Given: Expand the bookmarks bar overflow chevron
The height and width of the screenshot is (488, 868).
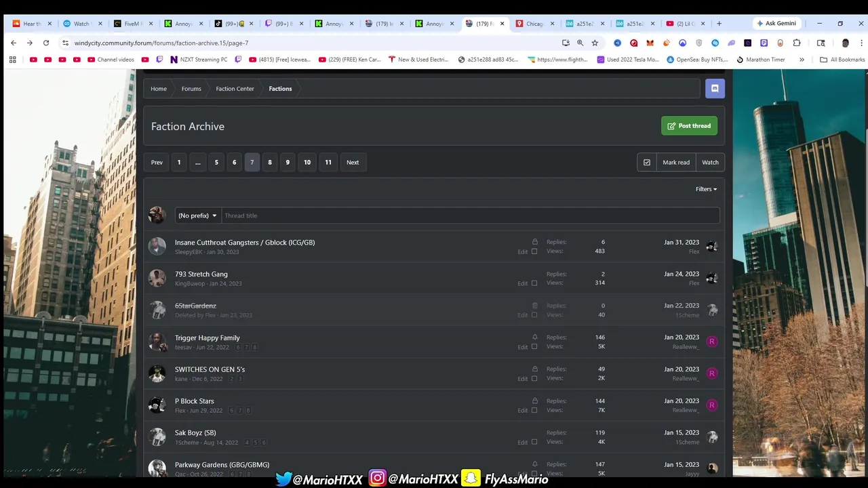Looking at the screenshot, I should 802,60.
